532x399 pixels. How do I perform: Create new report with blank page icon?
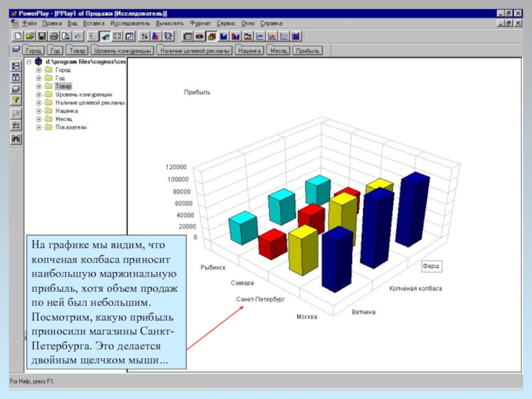(x=19, y=36)
